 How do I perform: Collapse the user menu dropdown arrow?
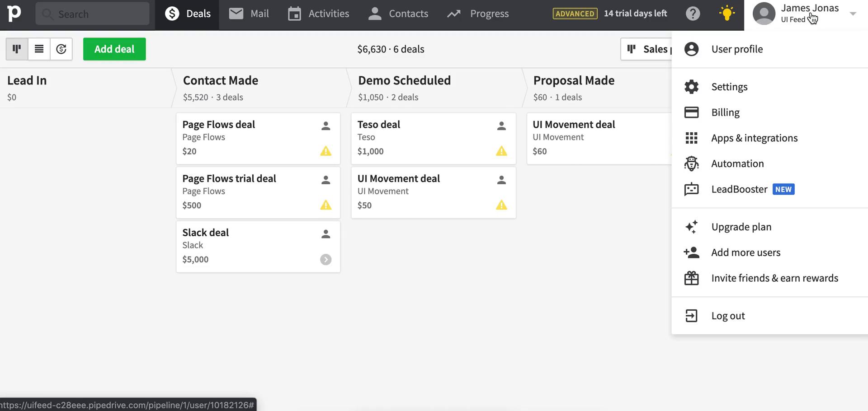pyautogui.click(x=853, y=14)
